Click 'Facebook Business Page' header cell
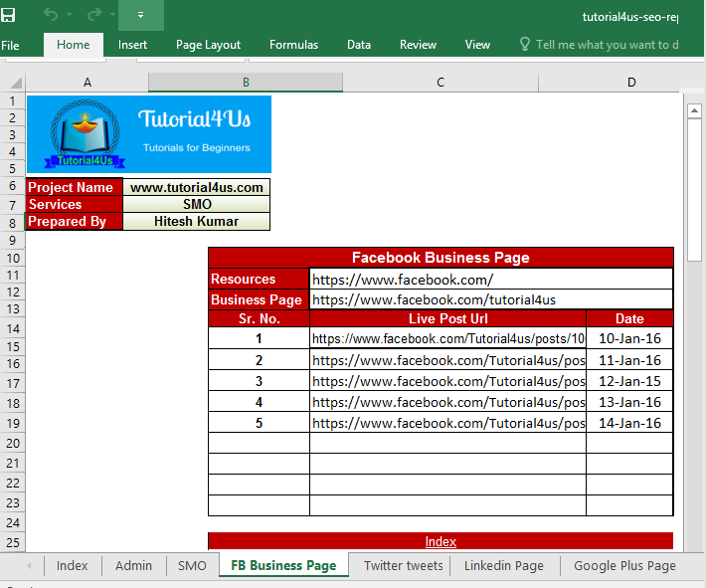 tap(441, 258)
